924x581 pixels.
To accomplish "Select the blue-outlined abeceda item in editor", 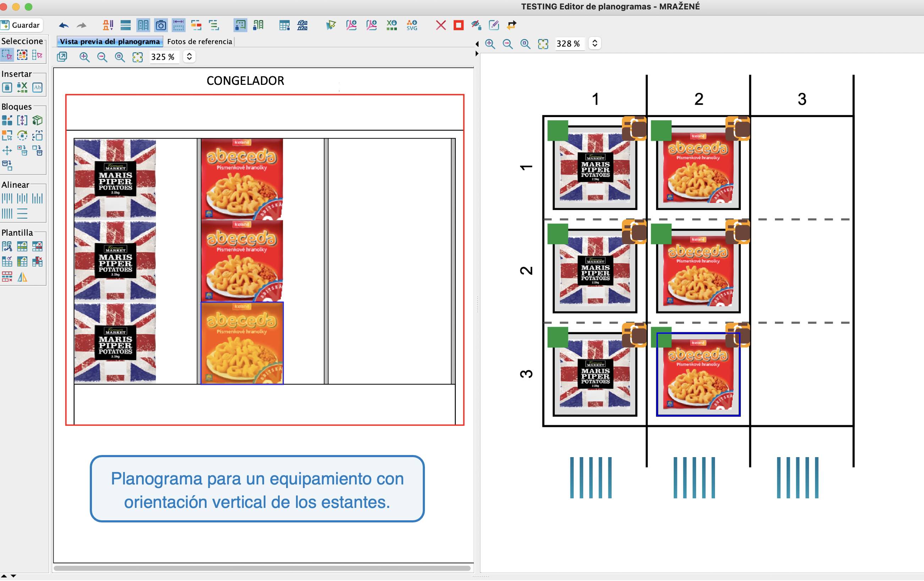I will pos(698,374).
